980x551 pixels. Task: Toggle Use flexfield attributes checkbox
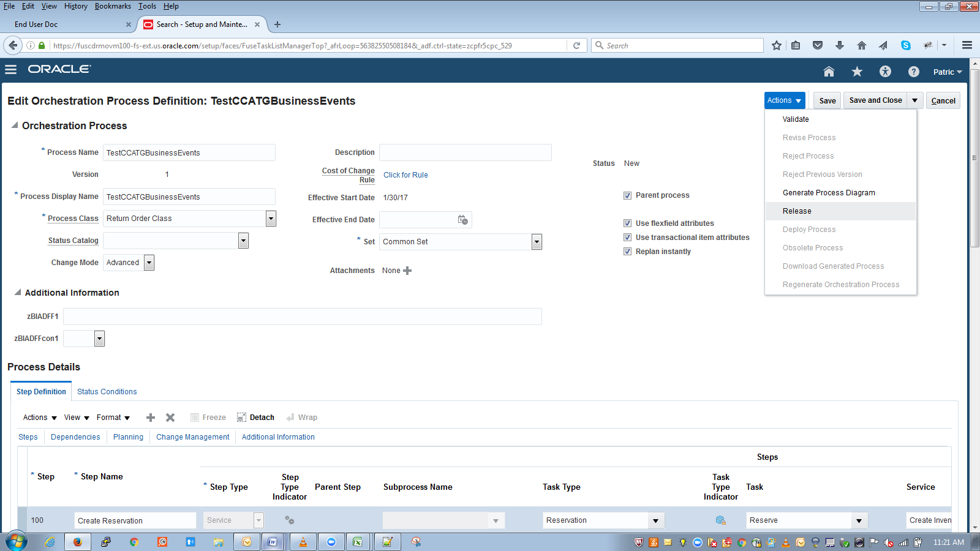coord(627,223)
